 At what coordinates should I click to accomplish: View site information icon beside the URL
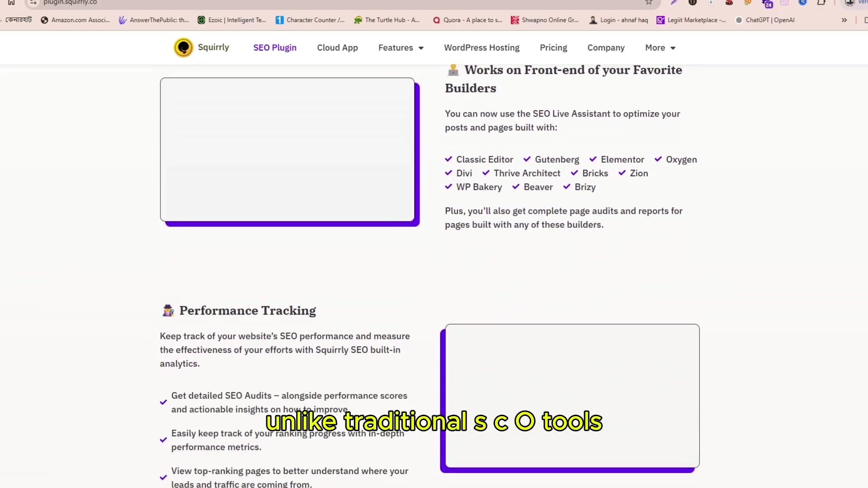(33, 2)
